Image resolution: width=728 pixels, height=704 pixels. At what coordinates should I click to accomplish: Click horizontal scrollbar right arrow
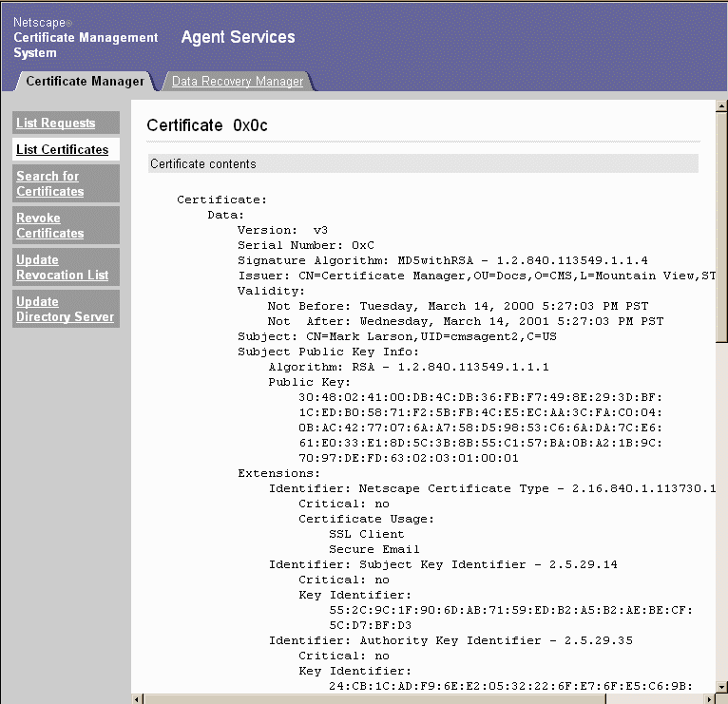[x=710, y=699]
